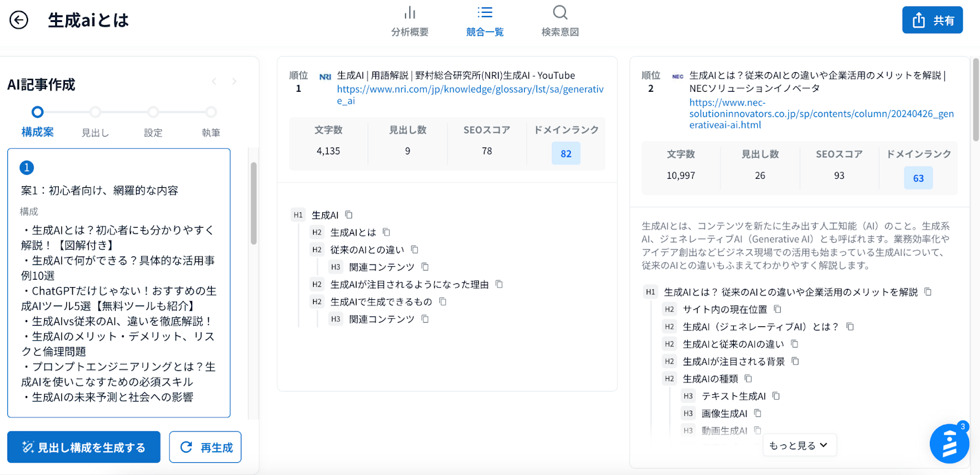Viewport: 980px width, 475px height.
Task: Click the 4,135 文字数 value
Action: coord(328,151)
